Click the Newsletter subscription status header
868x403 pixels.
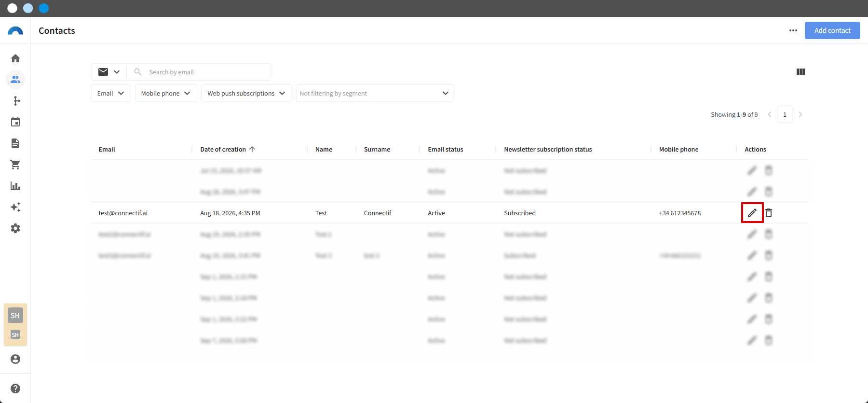548,149
